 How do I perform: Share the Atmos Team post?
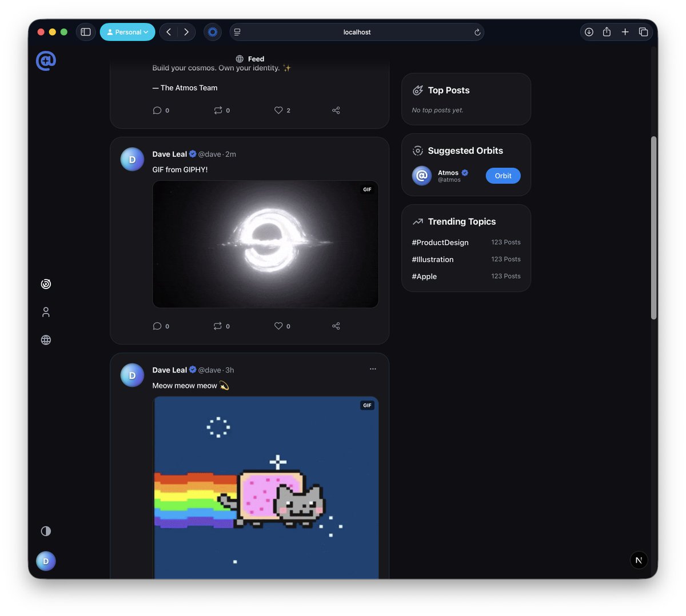[336, 110]
